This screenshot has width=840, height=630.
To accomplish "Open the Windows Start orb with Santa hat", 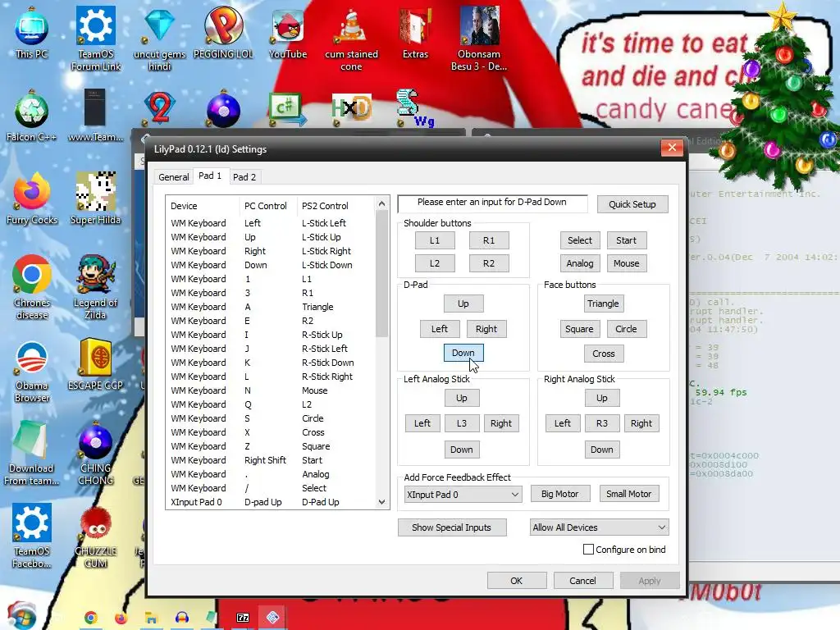I will 21,615.
